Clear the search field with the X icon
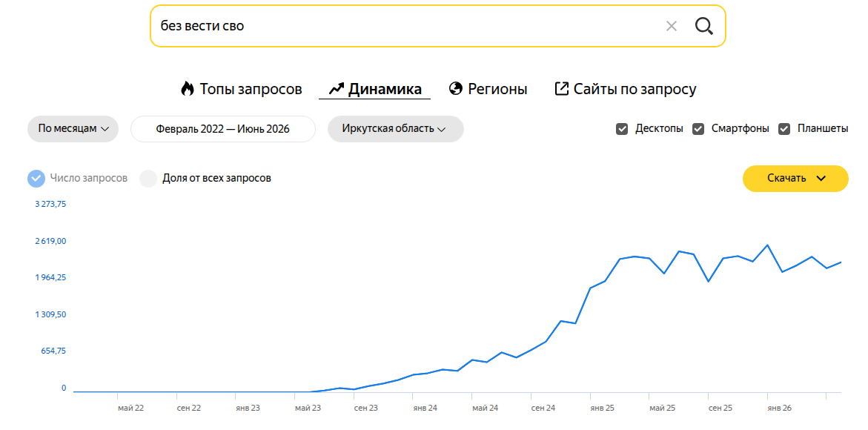 pos(671,26)
